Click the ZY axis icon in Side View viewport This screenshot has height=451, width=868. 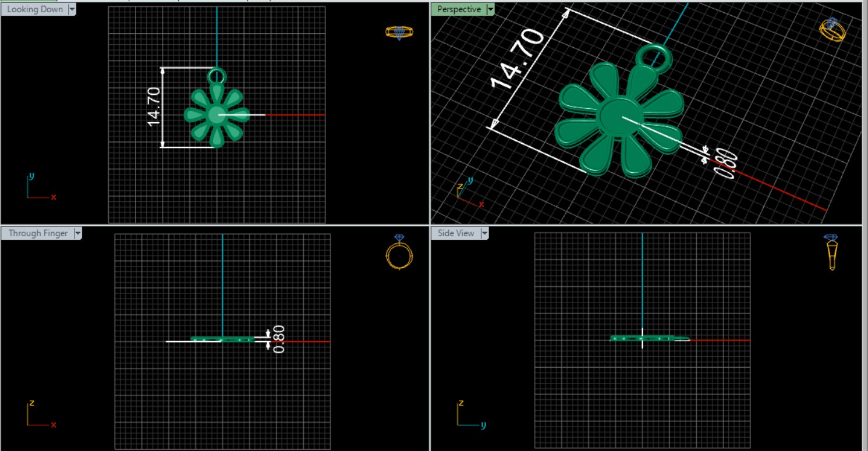(469, 414)
